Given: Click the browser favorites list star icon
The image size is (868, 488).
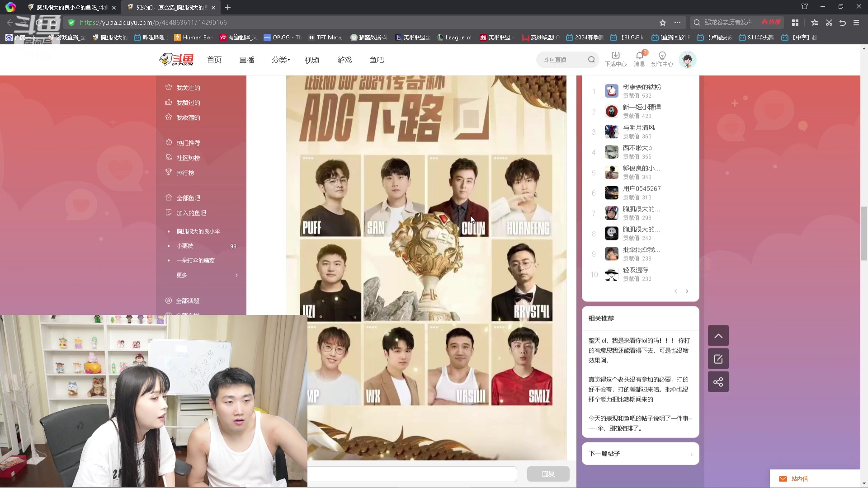Looking at the screenshot, I should [815, 23].
